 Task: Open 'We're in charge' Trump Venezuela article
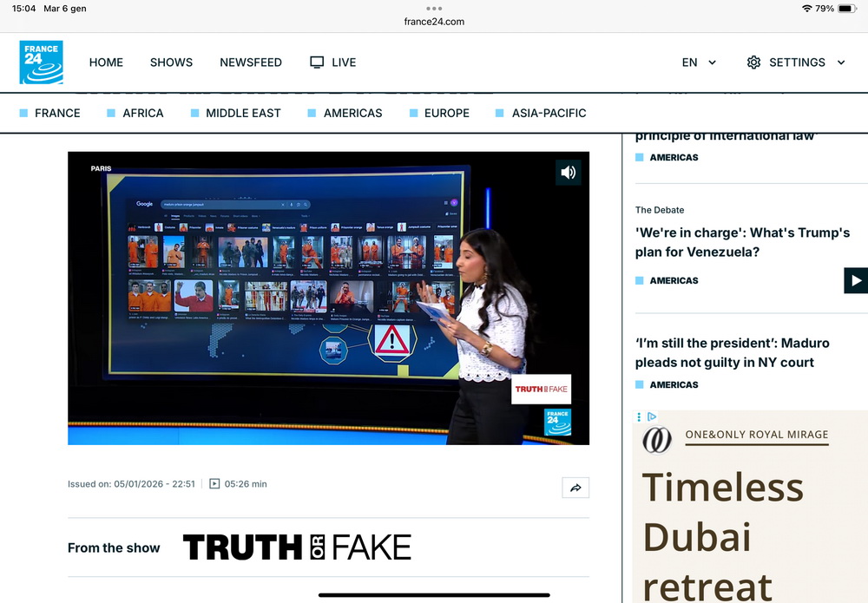point(742,242)
